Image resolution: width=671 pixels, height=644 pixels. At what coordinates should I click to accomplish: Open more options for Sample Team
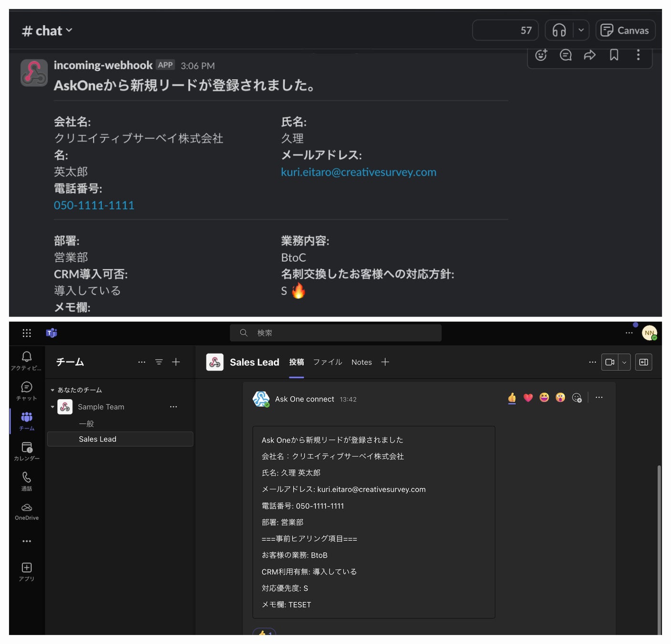tap(174, 407)
